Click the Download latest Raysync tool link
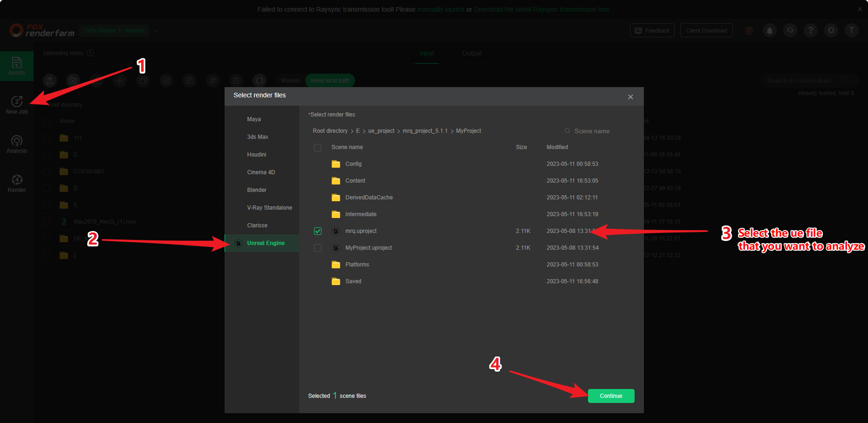 tap(541, 9)
